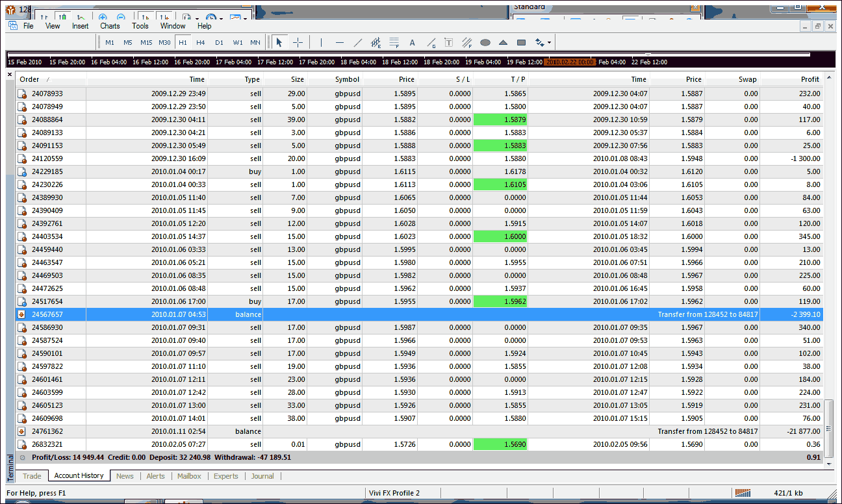Sort by the Symbol column header

(x=334, y=79)
